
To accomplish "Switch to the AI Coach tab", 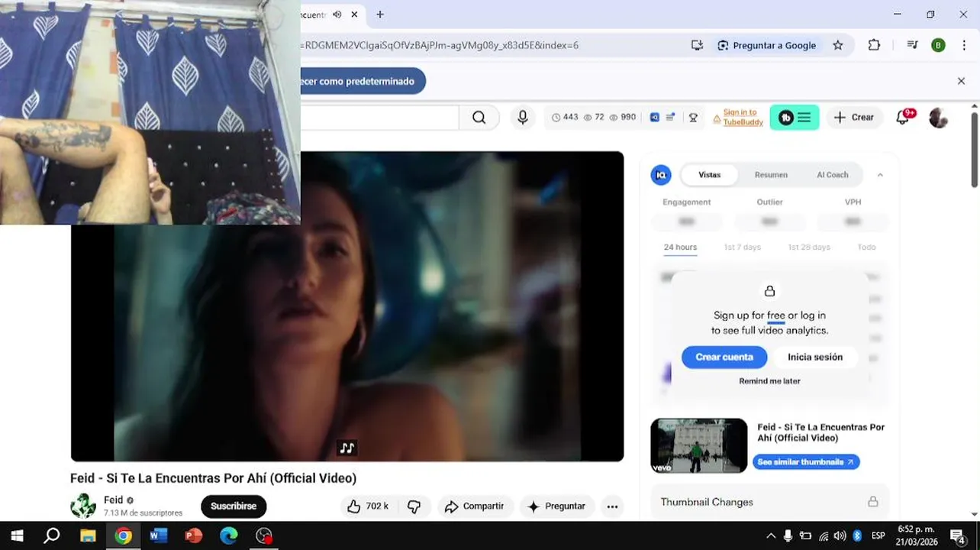I will coord(833,175).
